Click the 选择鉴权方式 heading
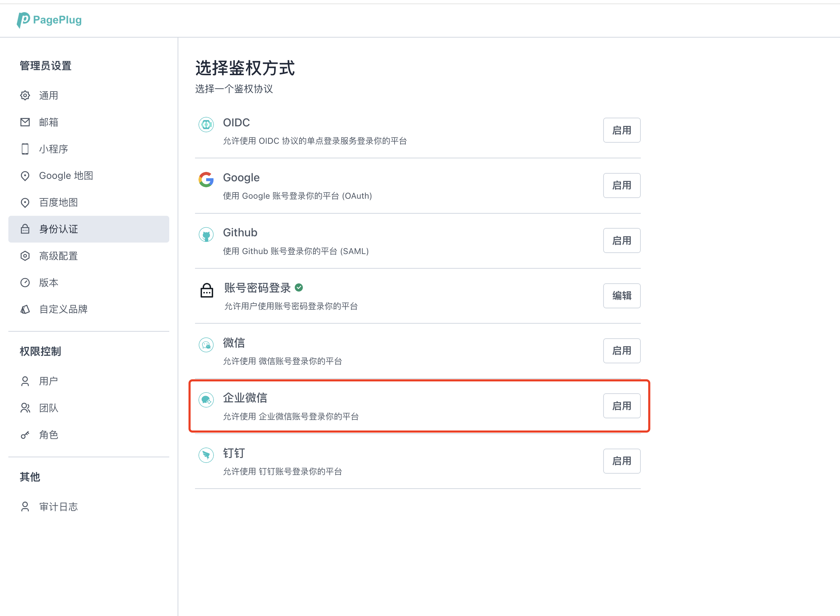Viewport: 840px width, 616px height. 245,68
